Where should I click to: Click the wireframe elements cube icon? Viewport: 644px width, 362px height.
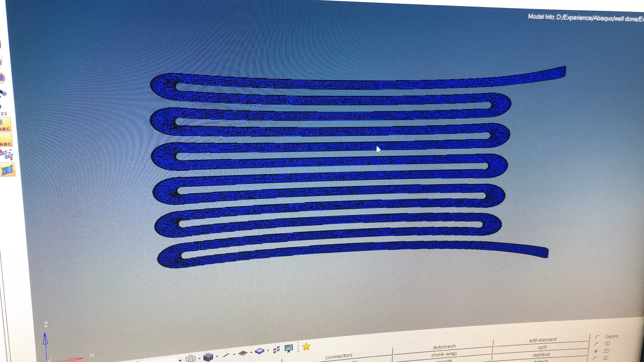coord(190,358)
